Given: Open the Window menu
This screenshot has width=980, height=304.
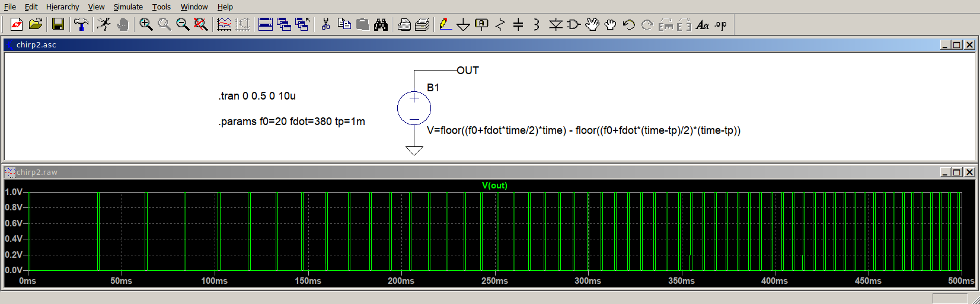Looking at the screenshot, I should tap(194, 7).
